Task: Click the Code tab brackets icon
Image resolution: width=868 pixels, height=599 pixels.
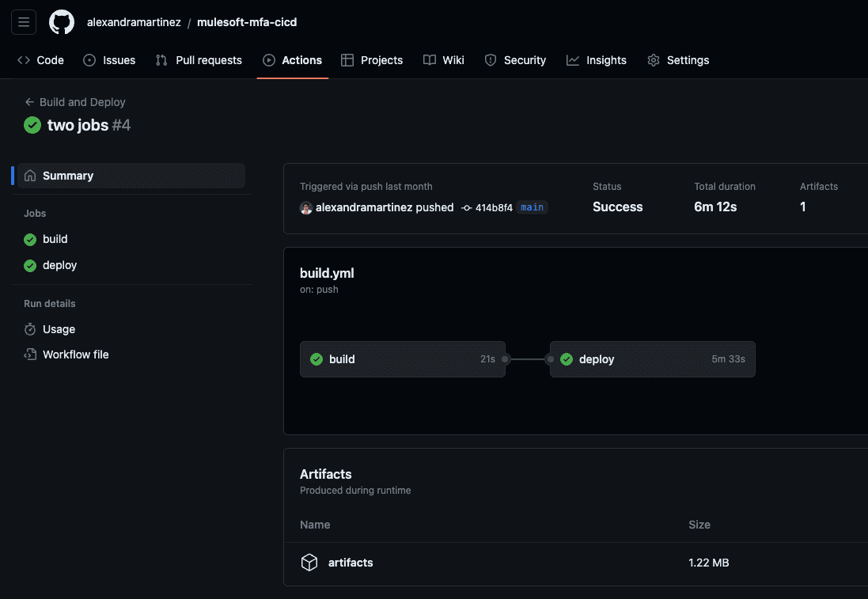Action: tap(24, 60)
